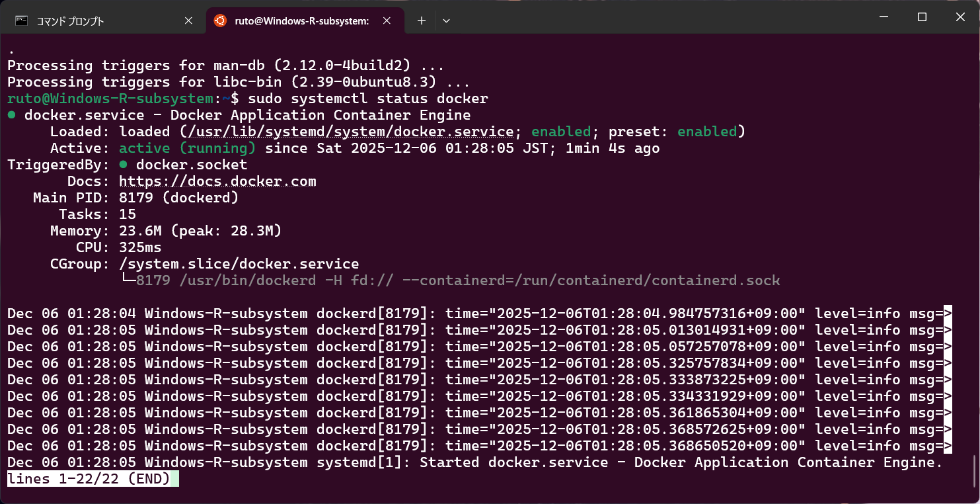Screen dimensions: 980x504
Task: Click the log line with time 01:28:05.333873225
Action: [x=479, y=380]
